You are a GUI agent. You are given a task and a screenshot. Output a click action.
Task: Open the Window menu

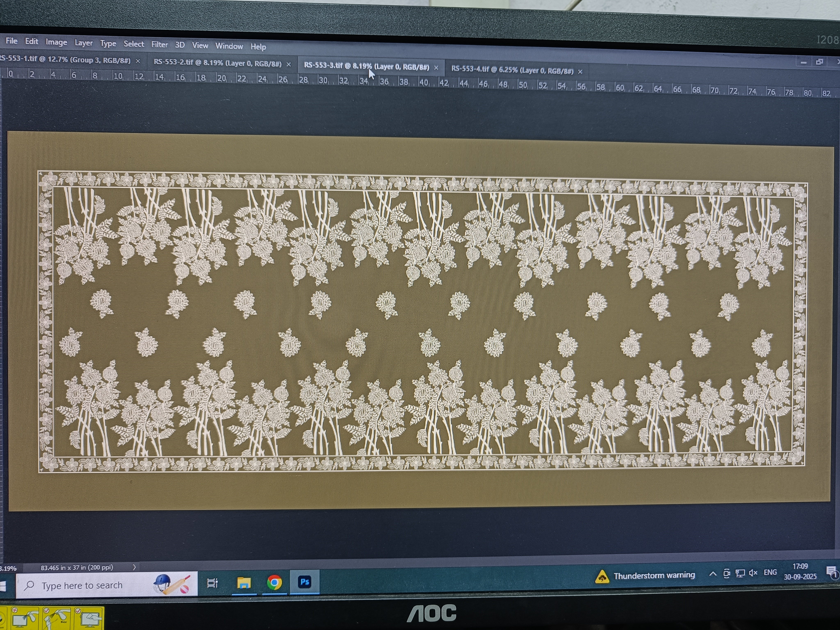(x=229, y=46)
